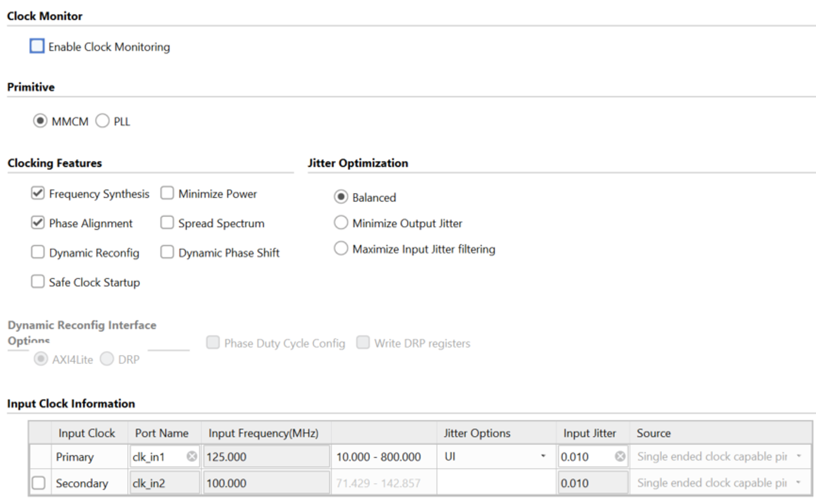
Task: Clear the primary Input Jitter value
Action: tap(620, 456)
